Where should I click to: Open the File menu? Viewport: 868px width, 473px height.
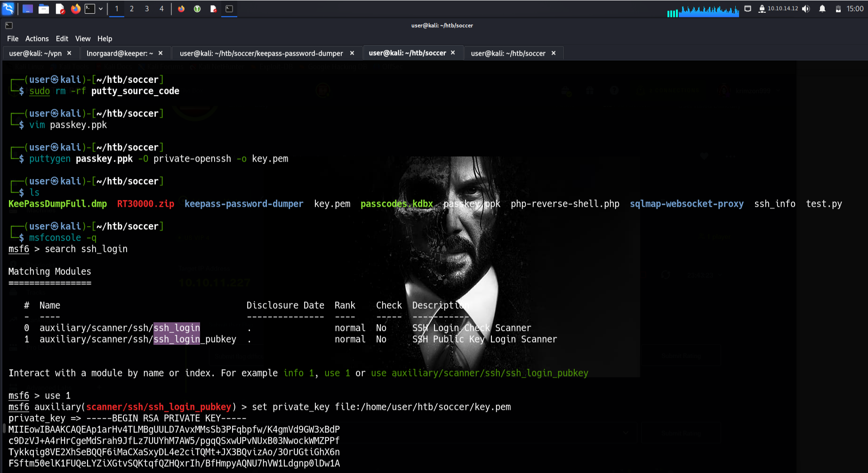(x=13, y=39)
